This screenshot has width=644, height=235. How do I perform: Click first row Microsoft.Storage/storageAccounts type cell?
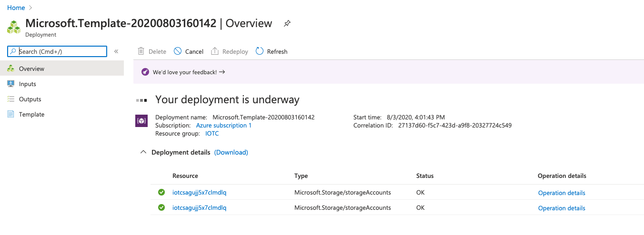tap(342, 193)
